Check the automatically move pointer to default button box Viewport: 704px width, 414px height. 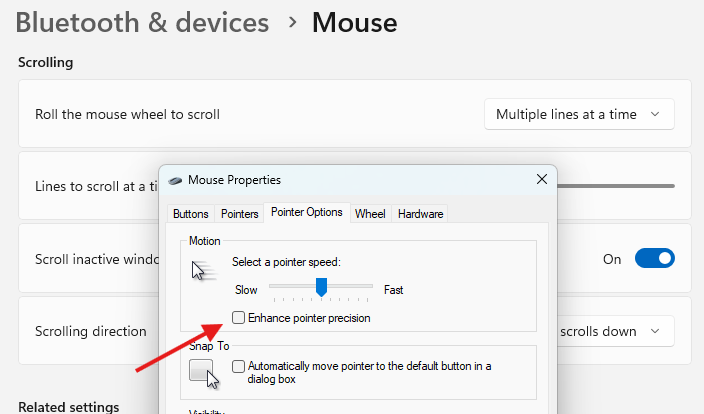tap(238, 367)
